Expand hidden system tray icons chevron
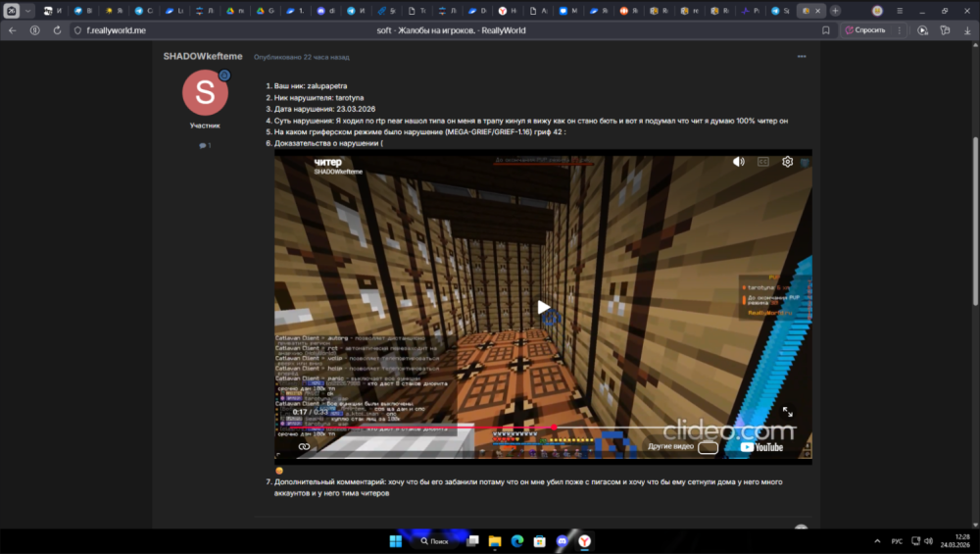The image size is (980, 554). click(877, 541)
